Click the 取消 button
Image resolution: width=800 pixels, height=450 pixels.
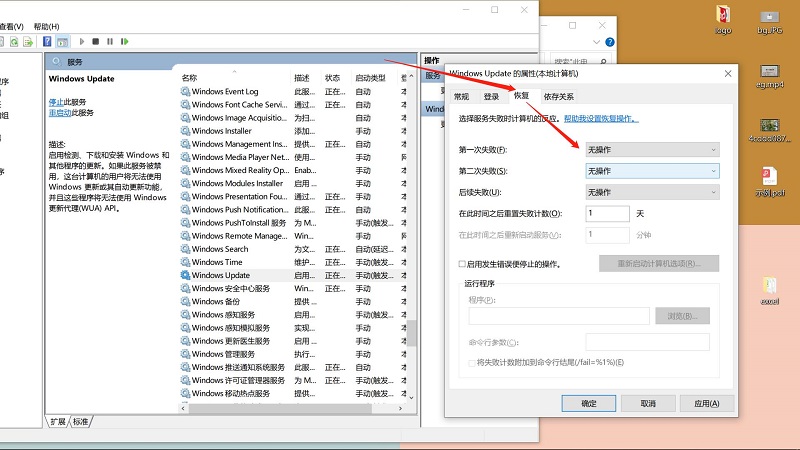(x=648, y=403)
